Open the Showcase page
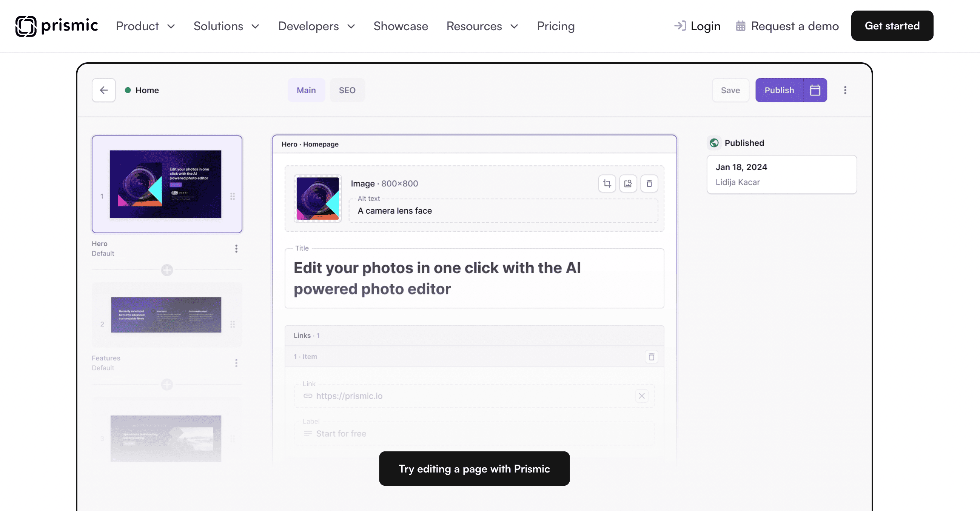Viewport: 980px width, 511px height. tap(401, 26)
